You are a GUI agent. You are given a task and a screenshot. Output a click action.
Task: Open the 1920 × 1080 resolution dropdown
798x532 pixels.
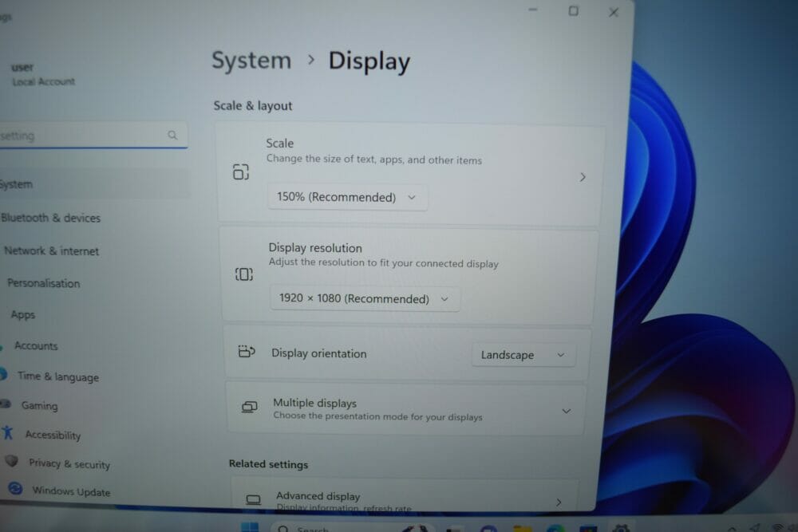click(365, 298)
